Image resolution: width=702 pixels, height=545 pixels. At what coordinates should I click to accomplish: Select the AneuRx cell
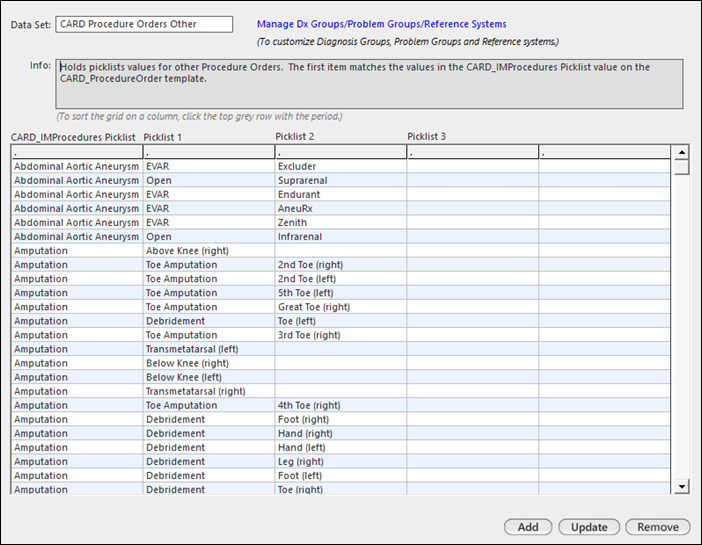(341, 209)
